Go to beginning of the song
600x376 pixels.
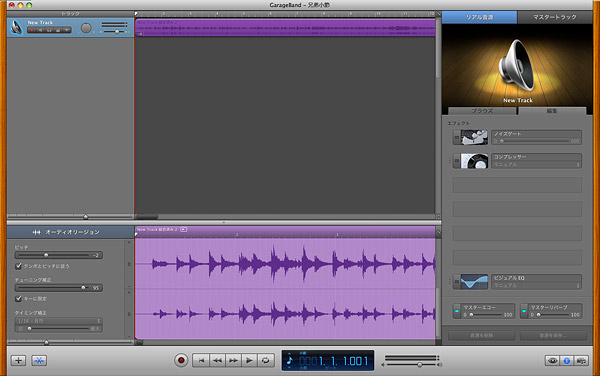coord(201,360)
